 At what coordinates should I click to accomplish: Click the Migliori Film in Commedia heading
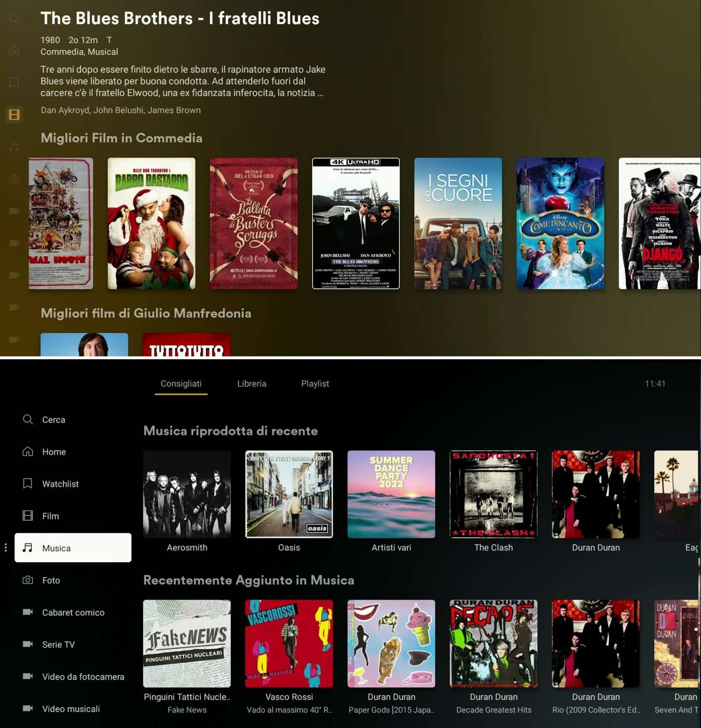pyautogui.click(x=122, y=138)
